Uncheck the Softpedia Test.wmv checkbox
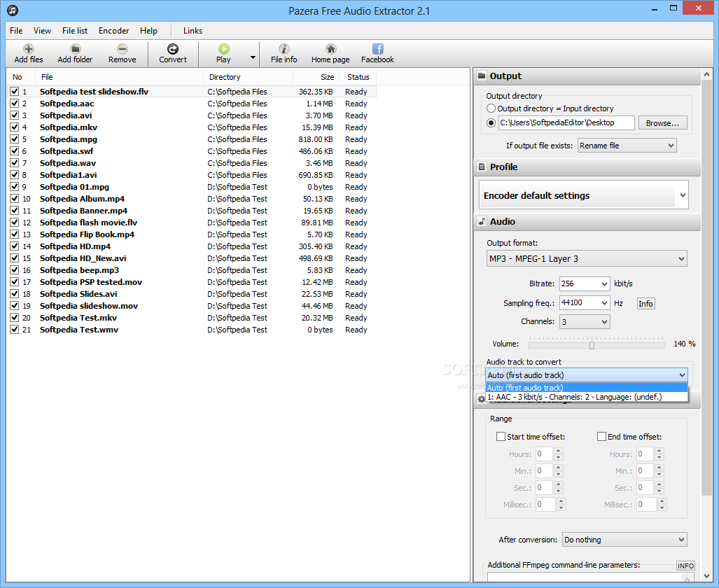Image resolution: width=719 pixels, height=588 pixels. 14,329
